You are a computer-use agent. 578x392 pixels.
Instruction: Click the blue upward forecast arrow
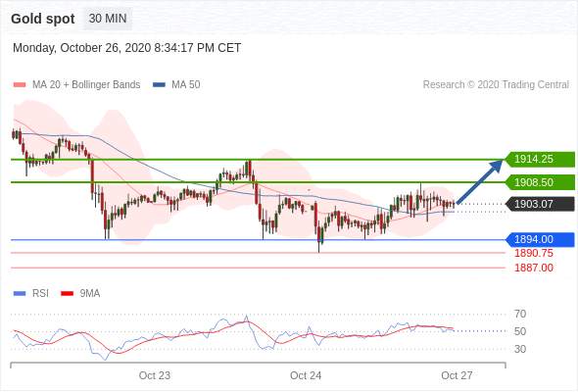coord(480,181)
